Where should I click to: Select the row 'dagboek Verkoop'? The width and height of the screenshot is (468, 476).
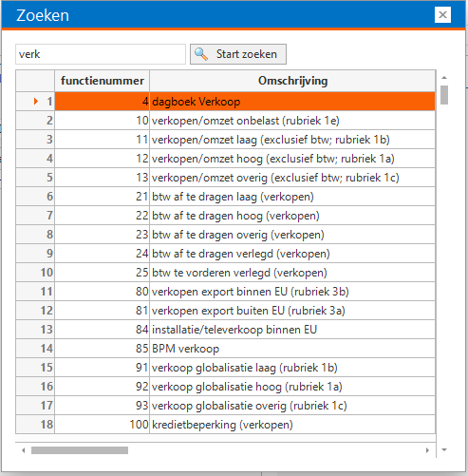(x=226, y=102)
